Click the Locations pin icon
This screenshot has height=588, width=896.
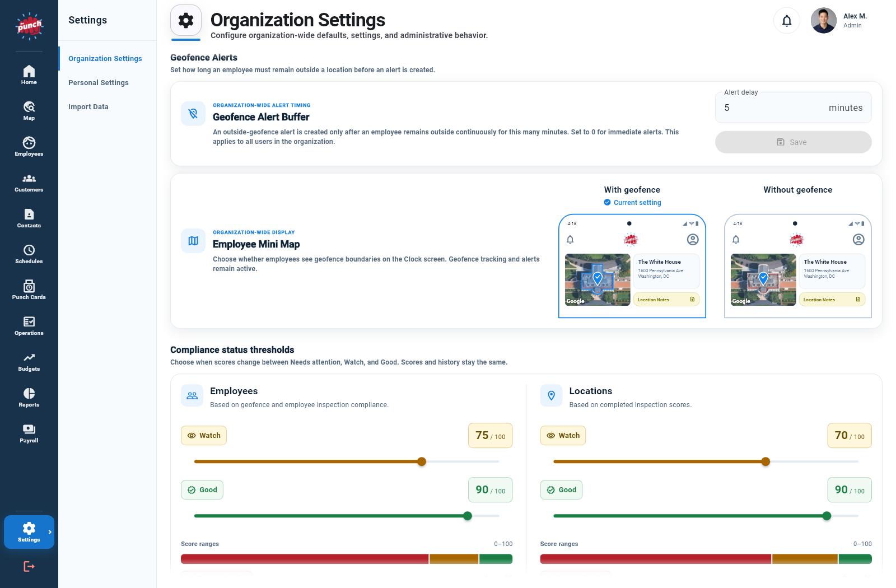tap(552, 395)
